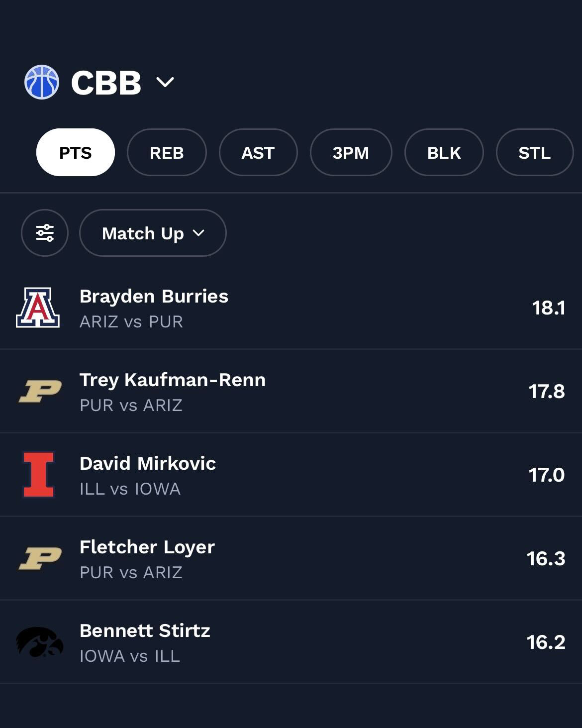This screenshot has height=728, width=582.
Task: Tap David Mirkovic's 17.0 points value
Action: click(546, 475)
